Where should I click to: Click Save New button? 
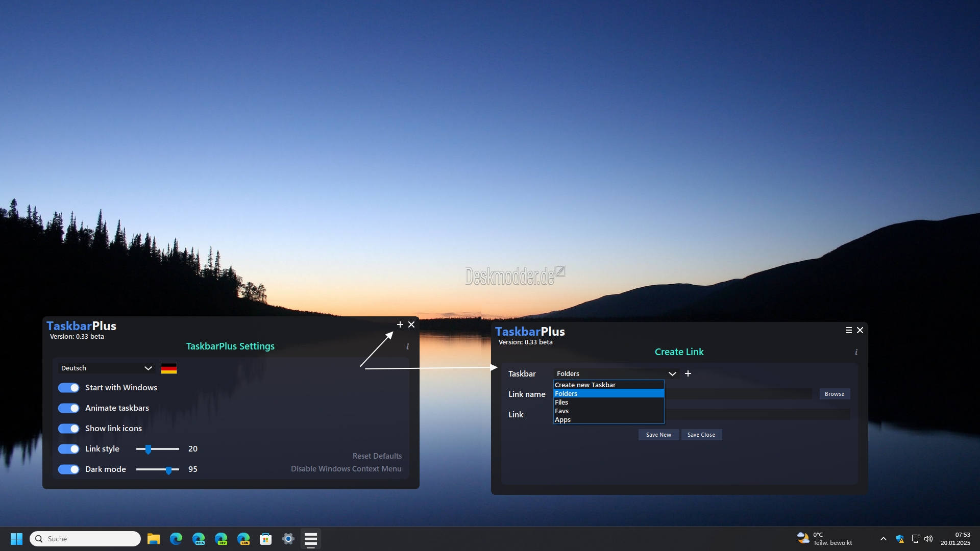tap(658, 435)
